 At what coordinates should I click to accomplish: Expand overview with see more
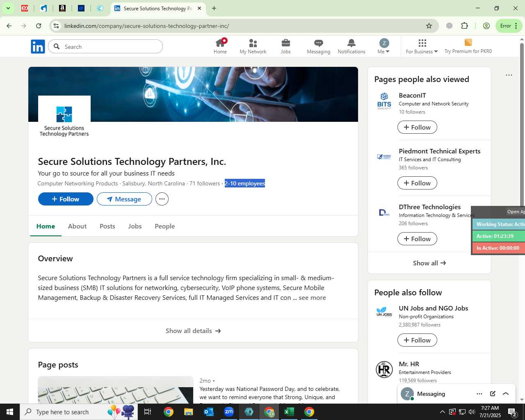pyautogui.click(x=312, y=298)
